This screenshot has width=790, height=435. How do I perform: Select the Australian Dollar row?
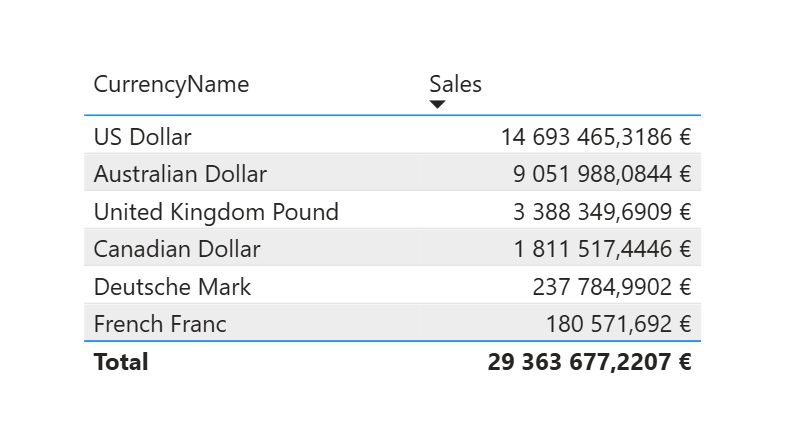click(x=180, y=174)
